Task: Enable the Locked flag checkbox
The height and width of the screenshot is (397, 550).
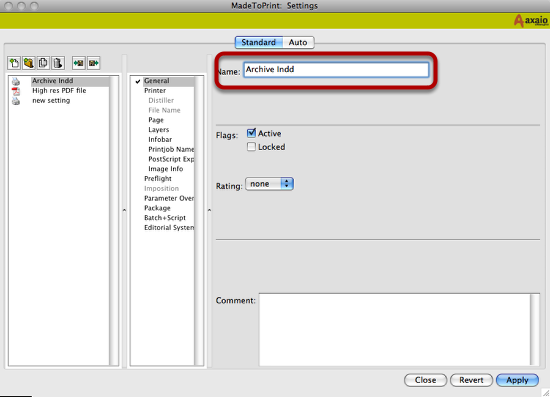Action: coord(251,147)
